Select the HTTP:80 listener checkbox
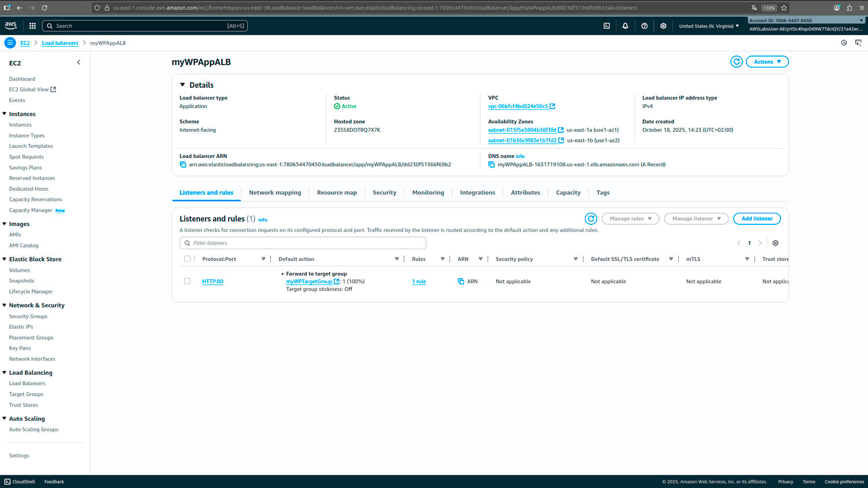 pos(187,282)
